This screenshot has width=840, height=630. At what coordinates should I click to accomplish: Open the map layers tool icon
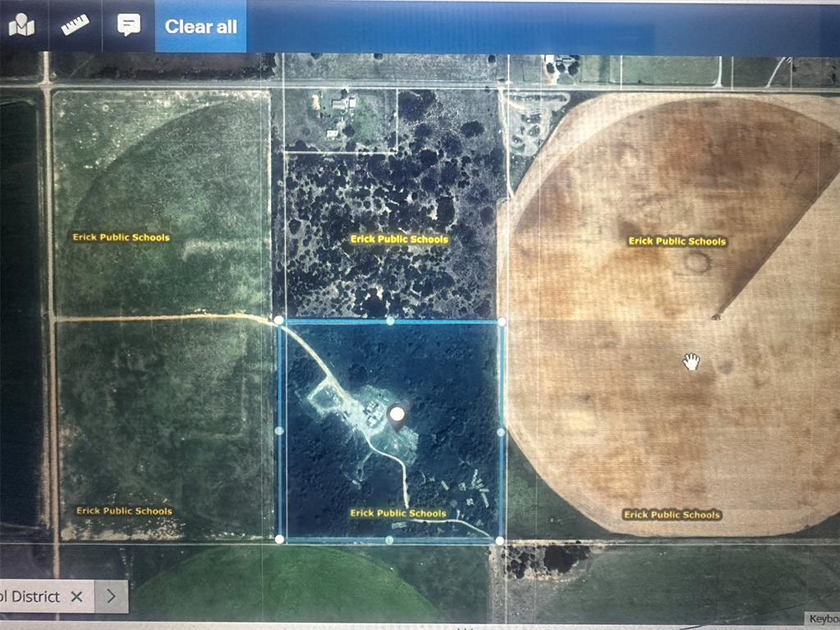(x=22, y=25)
